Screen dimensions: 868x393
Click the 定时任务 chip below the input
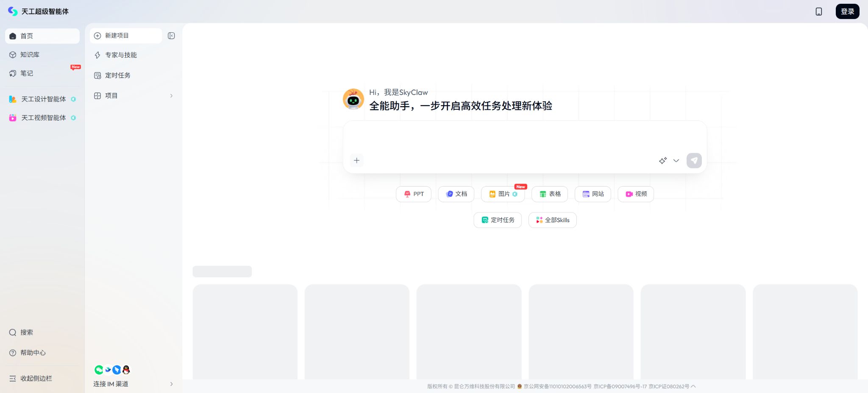pyautogui.click(x=498, y=220)
